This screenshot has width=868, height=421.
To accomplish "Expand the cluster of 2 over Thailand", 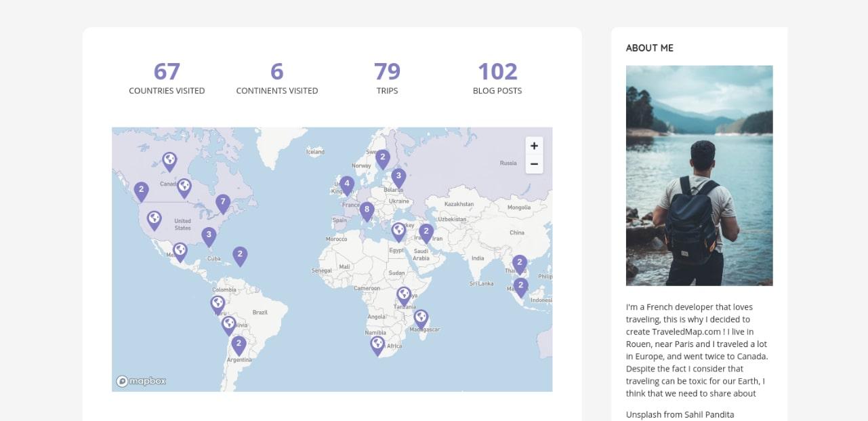I will 520,263.
